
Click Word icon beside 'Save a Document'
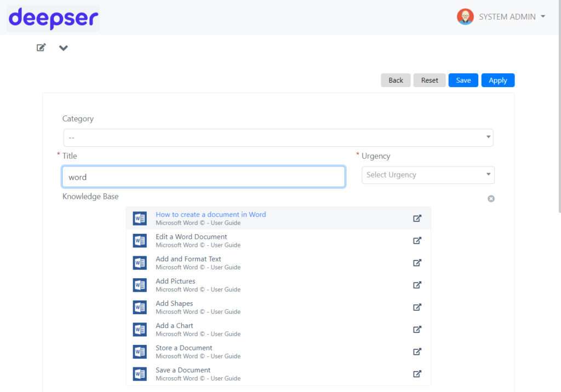pyautogui.click(x=140, y=373)
